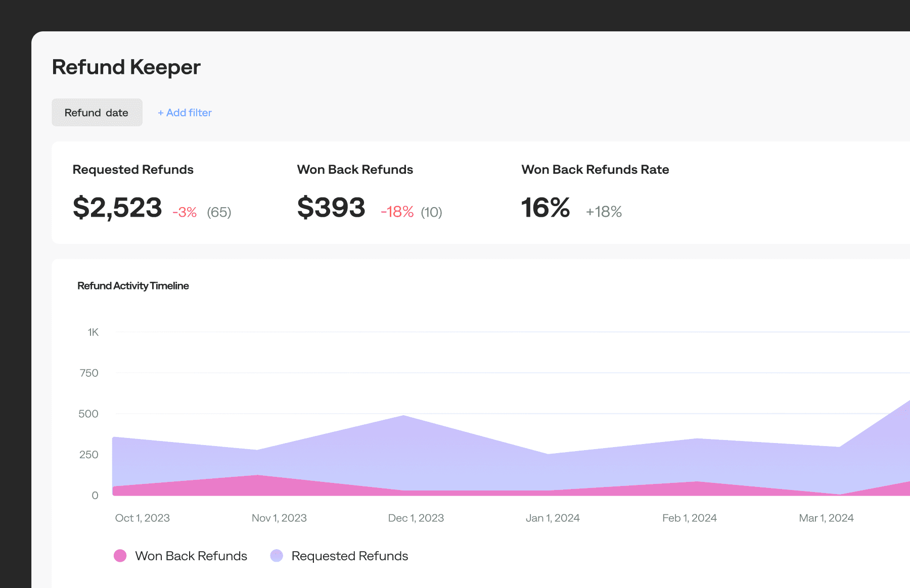The height and width of the screenshot is (588, 910).
Task: Select the Requested Refunds metric card
Action: point(133,192)
